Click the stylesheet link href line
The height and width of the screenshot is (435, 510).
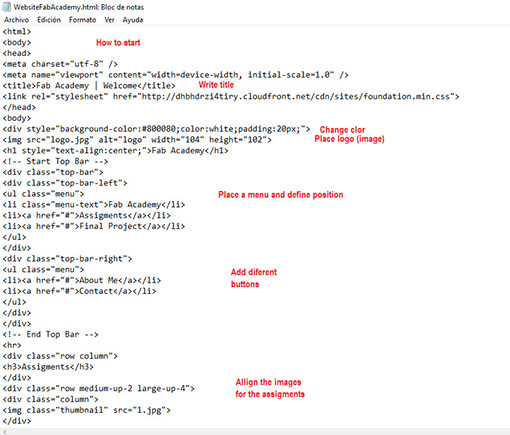231,97
